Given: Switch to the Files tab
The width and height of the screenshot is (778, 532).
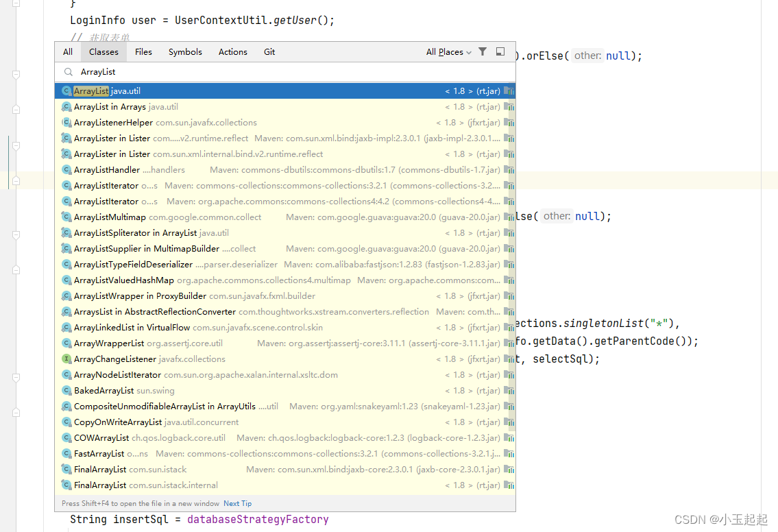Looking at the screenshot, I should click(x=143, y=51).
